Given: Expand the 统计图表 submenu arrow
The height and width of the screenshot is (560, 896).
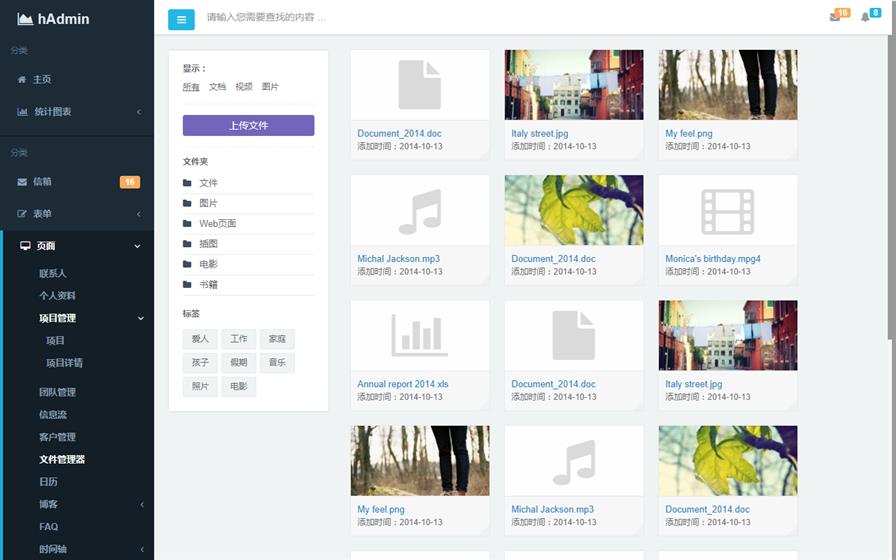Looking at the screenshot, I should pyautogui.click(x=139, y=112).
